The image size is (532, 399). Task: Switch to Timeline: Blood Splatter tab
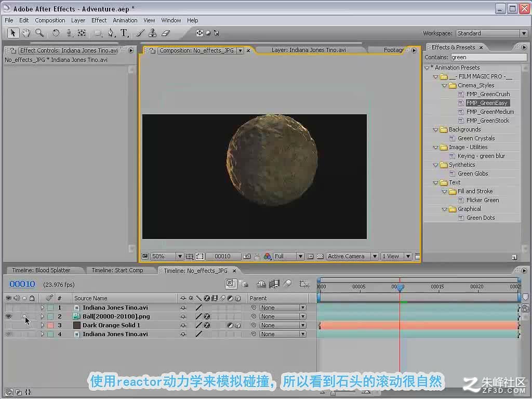tap(41, 270)
